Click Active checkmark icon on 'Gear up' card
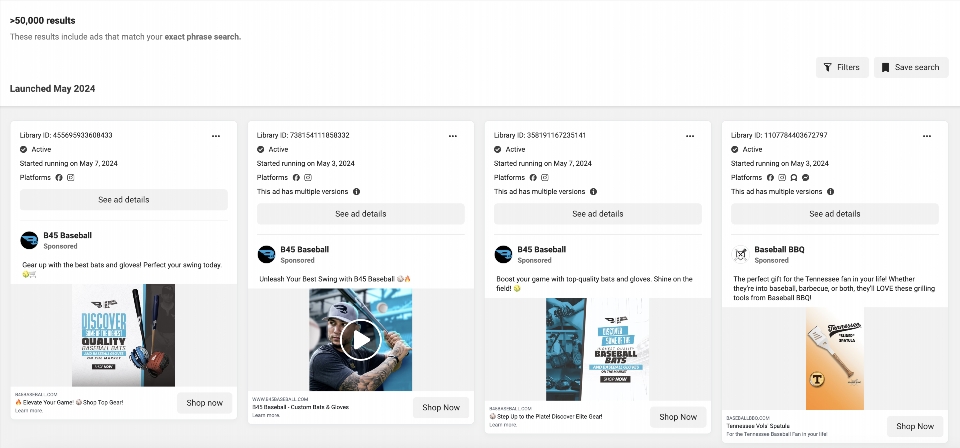Viewport: 960px width, 448px height. (x=23, y=149)
